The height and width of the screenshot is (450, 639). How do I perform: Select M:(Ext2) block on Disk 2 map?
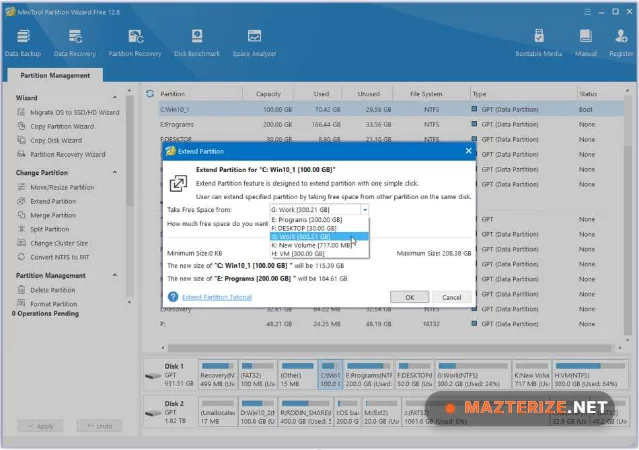click(x=381, y=412)
